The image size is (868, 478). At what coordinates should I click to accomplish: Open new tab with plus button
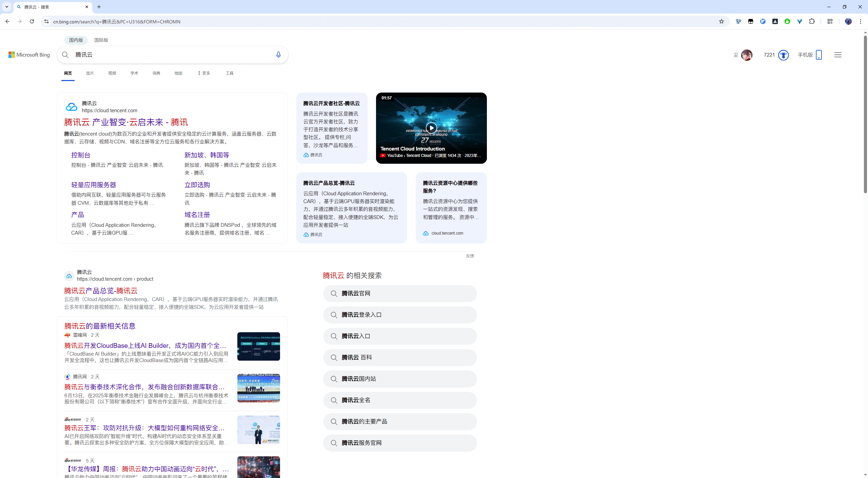[99, 7]
